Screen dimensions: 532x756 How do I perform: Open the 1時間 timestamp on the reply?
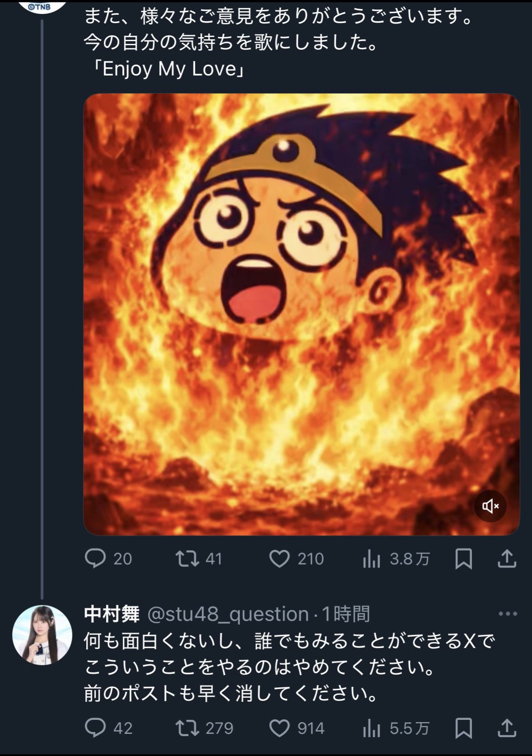[x=345, y=614]
